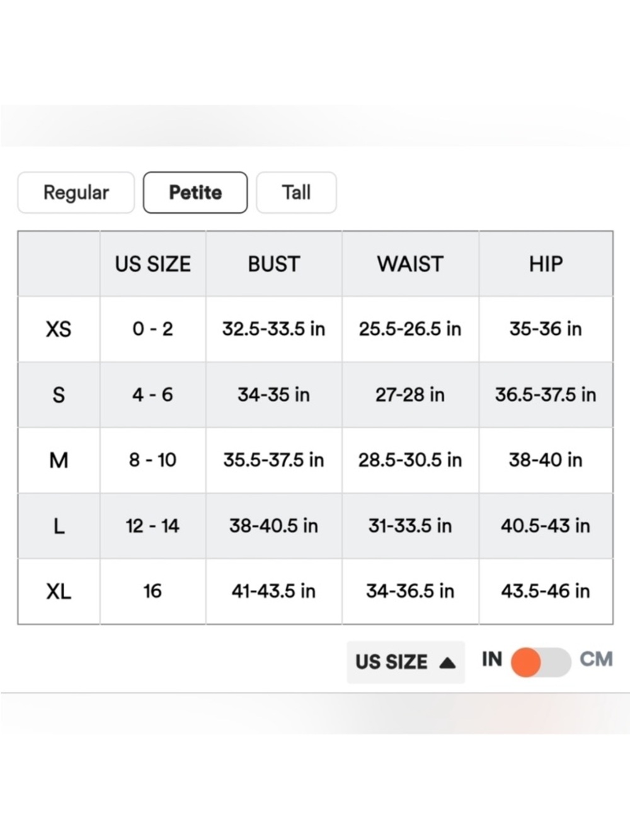Click the S size row label

(x=59, y=395)
